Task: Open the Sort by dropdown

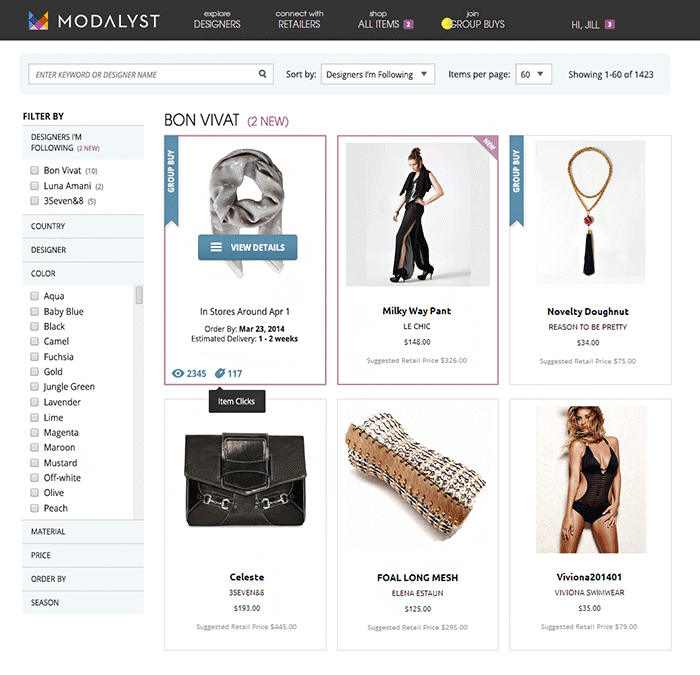Action: click(378, 74)
